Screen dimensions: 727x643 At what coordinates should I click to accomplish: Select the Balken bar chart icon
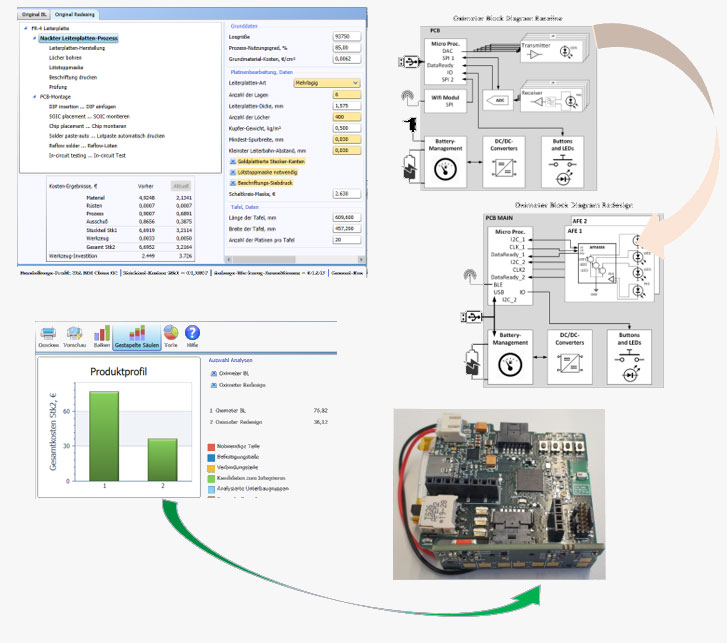point(100,335)
